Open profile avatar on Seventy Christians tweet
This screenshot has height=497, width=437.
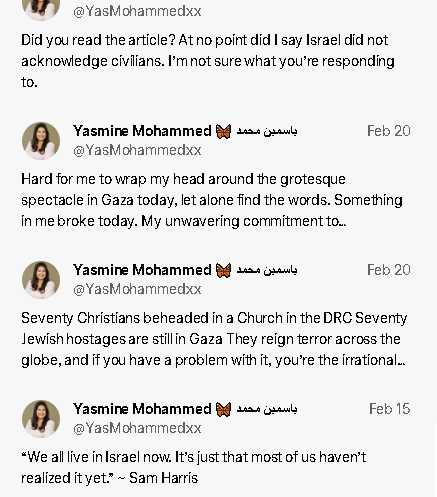point(41,280)
